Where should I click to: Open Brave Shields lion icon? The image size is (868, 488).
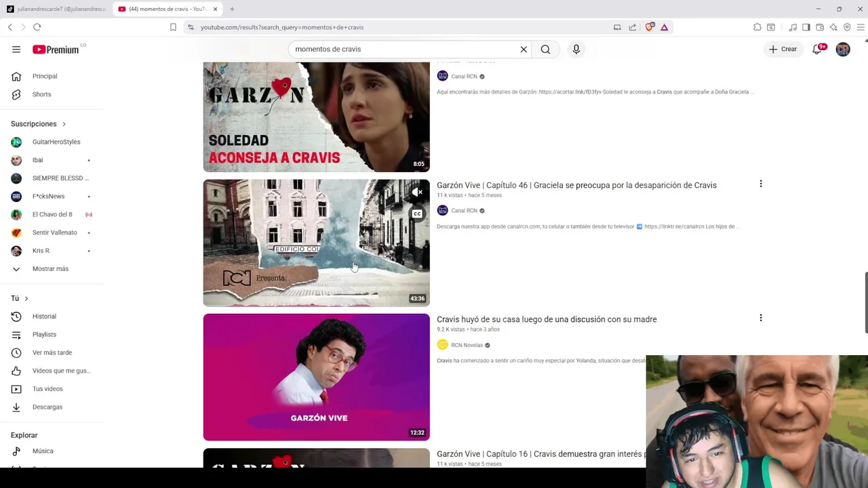pos(650,27)
